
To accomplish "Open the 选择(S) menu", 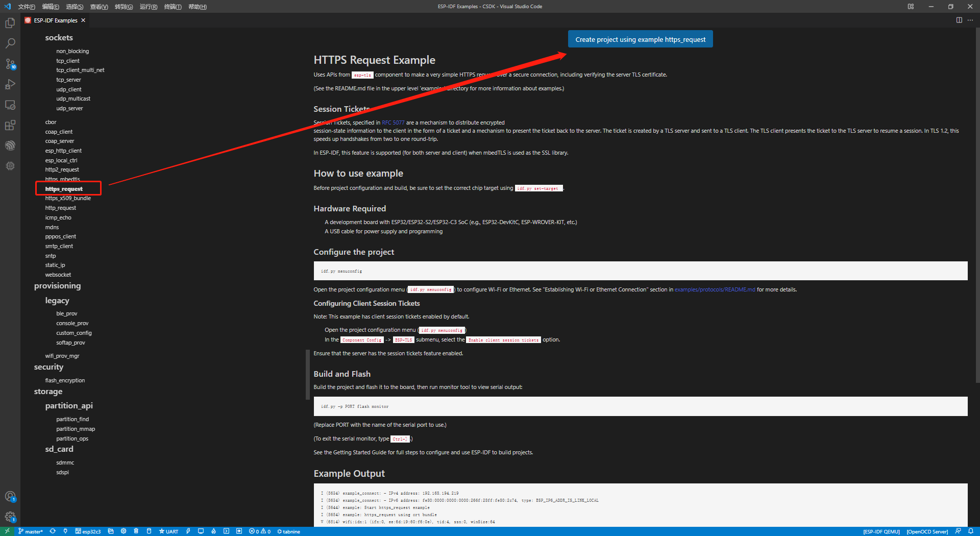I will click(x=75, y=7).
